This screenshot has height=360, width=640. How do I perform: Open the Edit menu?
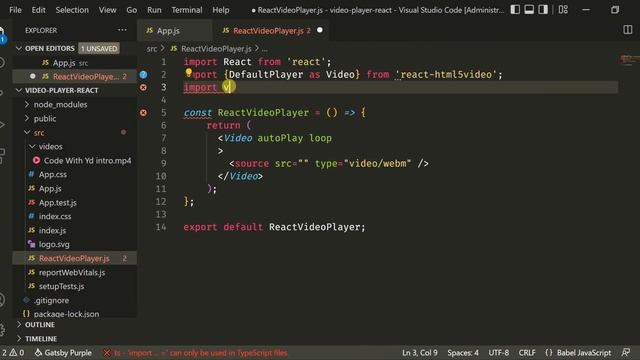(x=38, y=10)
